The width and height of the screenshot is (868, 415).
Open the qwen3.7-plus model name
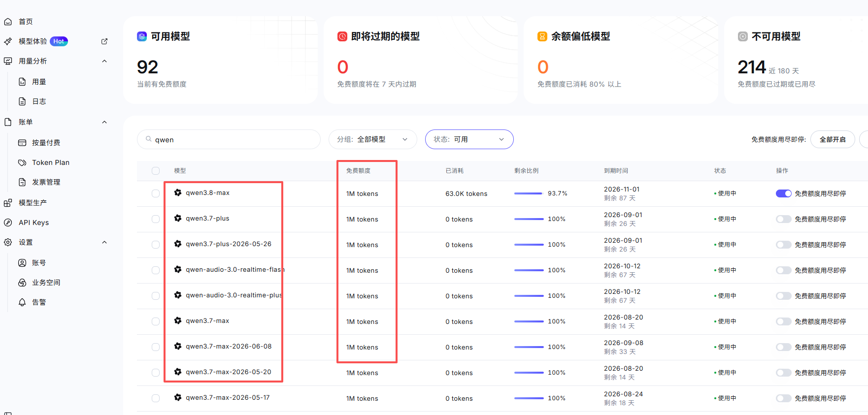207,219
